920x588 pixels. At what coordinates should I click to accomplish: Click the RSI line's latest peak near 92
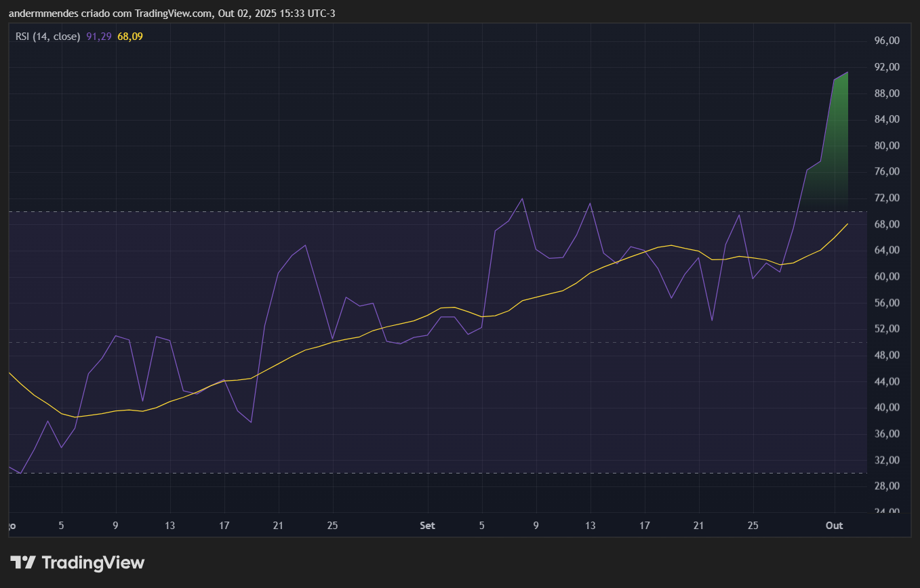pos(847,72)
